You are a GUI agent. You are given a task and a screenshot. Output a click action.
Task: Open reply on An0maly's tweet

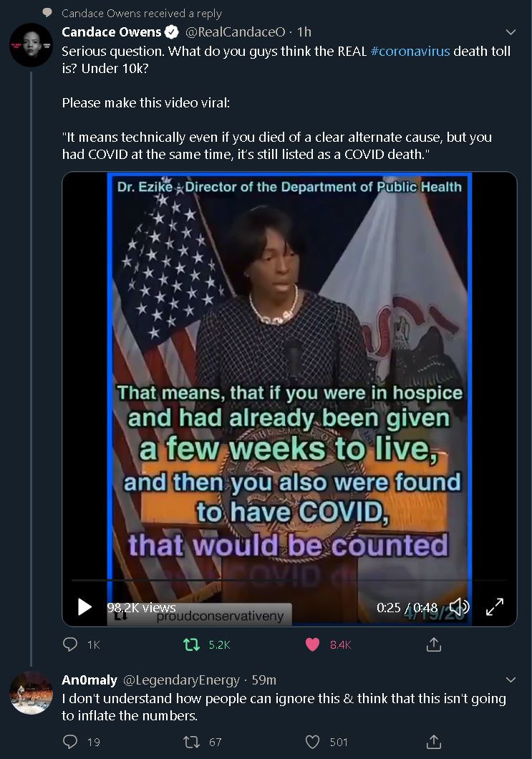(x=70, y=742)
